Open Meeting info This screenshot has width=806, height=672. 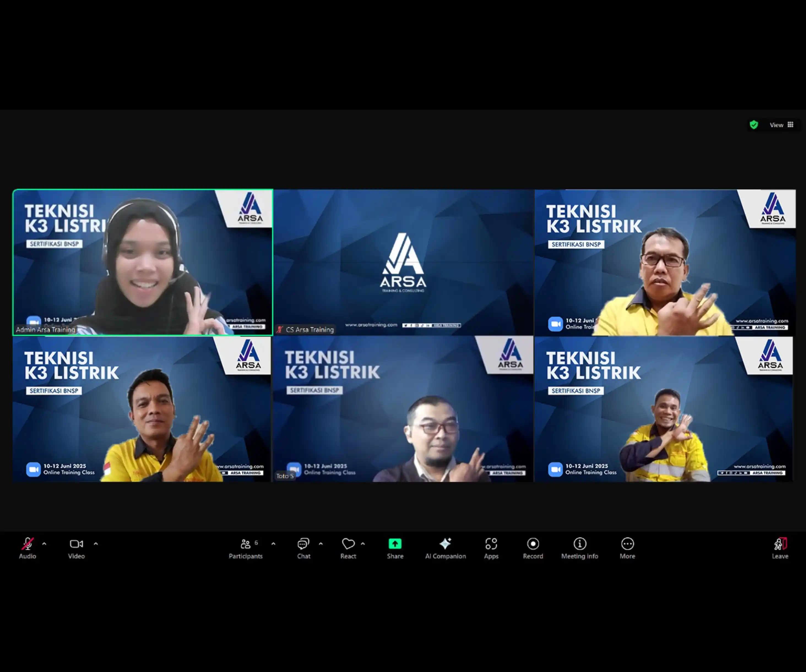pos(580,548)
